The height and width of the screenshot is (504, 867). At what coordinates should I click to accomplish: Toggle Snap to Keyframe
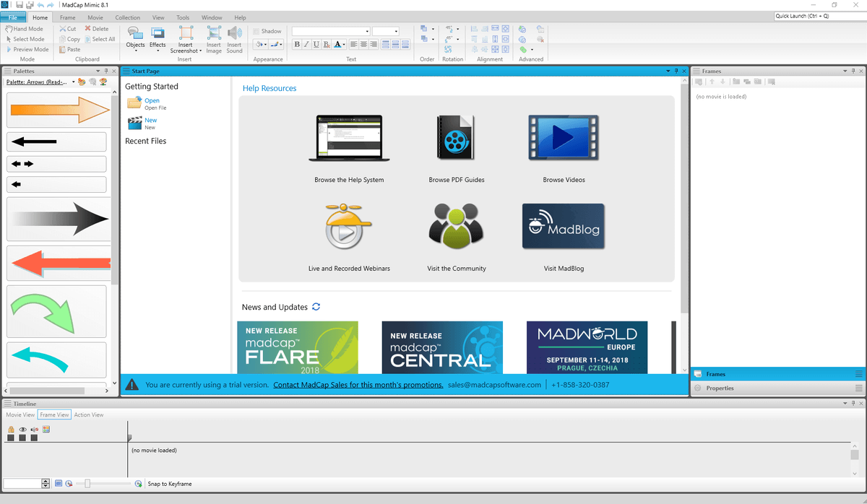[x=170, y=484]
